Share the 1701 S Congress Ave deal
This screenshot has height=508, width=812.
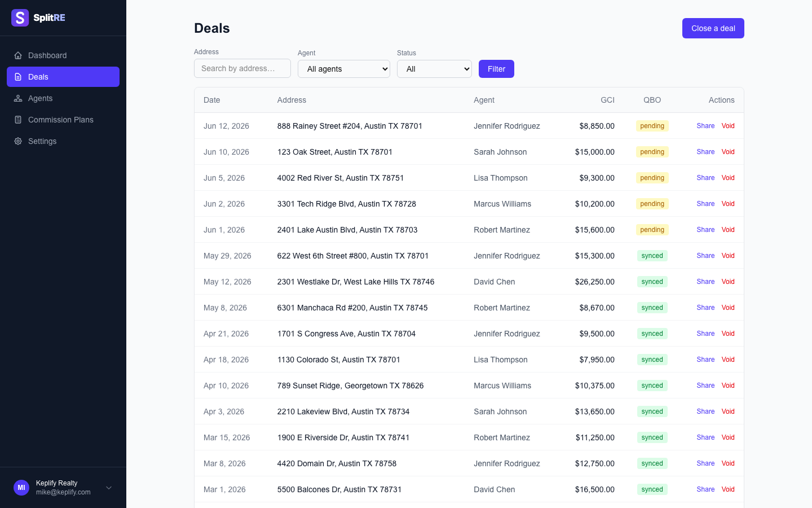coord(705,334)
